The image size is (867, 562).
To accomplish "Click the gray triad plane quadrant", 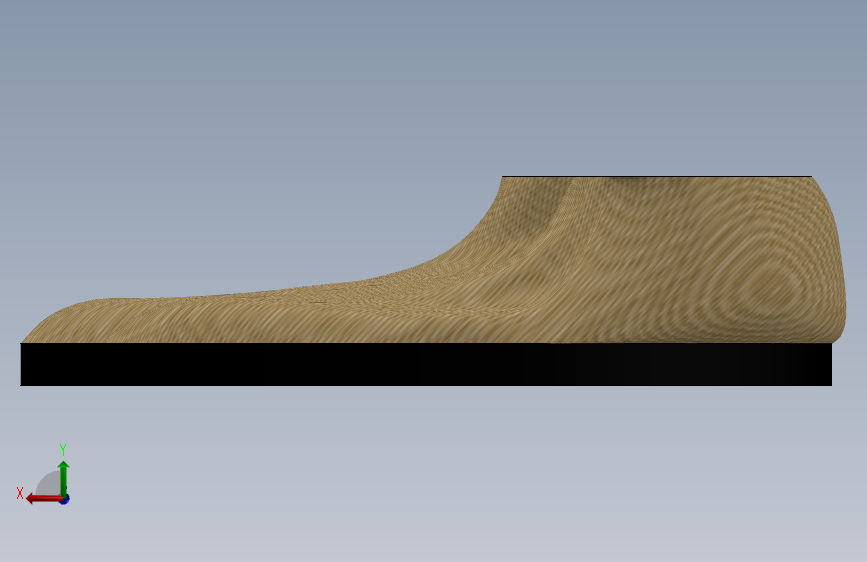I will click(x=50, y=485).
